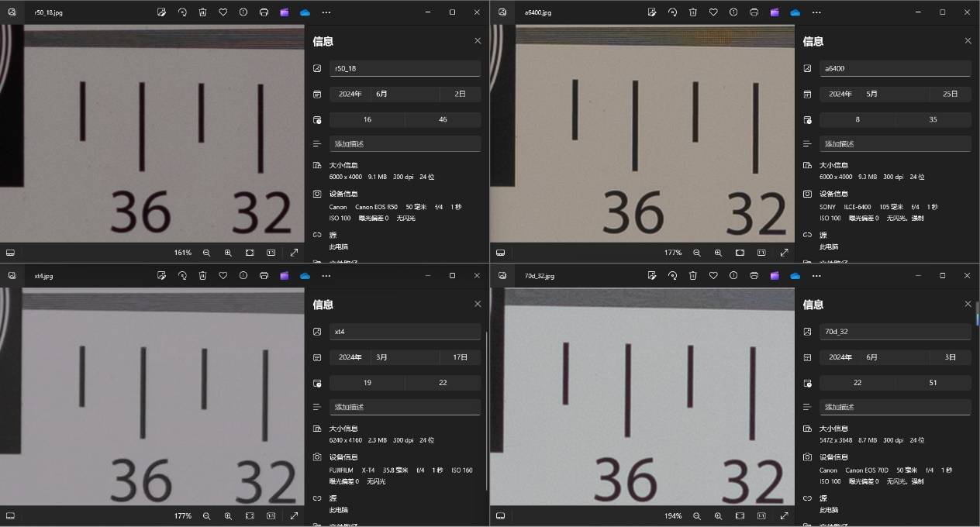Close the 信息 panel in xt4.jpg window
Screen dimensions: 980x527
point(478,304)
